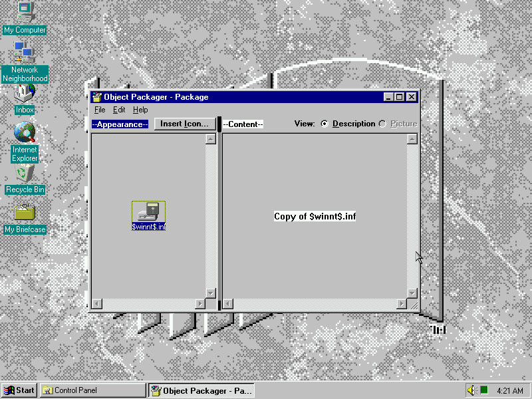Open the Recycle Bin
Image resolution: width=532 pixels, height=399 pixels.
pos(25,174)
